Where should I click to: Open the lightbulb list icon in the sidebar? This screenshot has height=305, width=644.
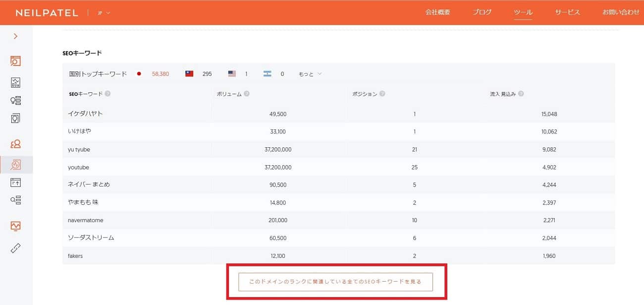[x=16, y=101]
